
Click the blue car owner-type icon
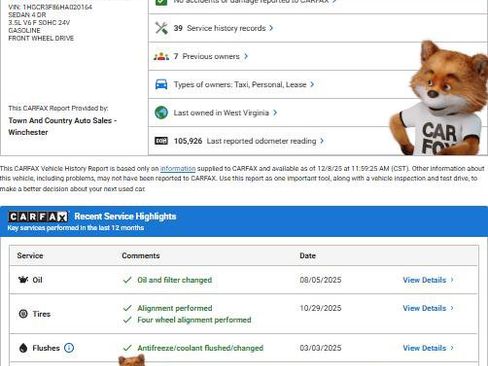tap(161, 84)
